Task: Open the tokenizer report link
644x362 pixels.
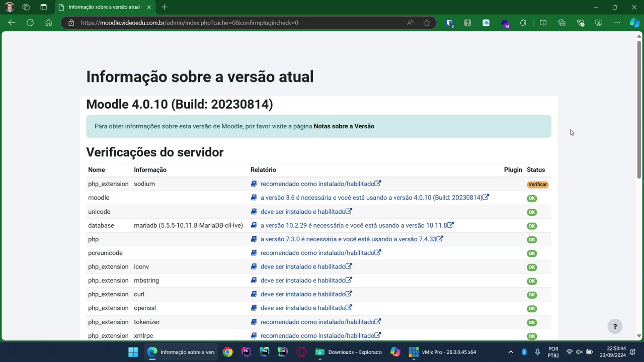Action: [320, 322]
